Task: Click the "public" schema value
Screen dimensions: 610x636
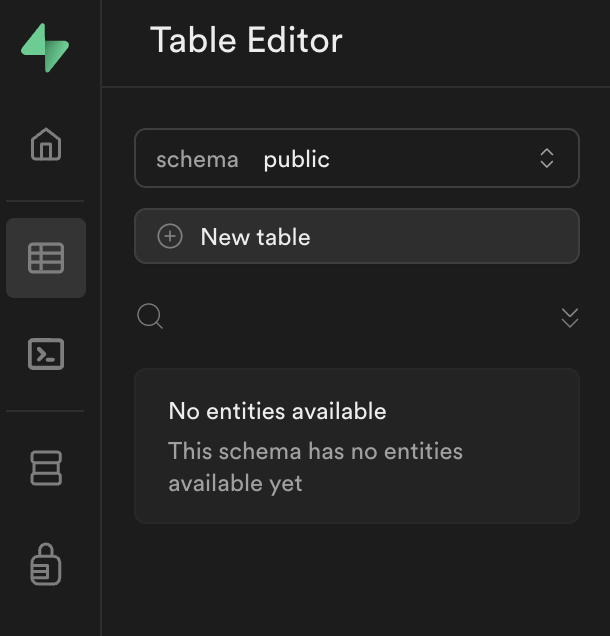Action: tap(296, 159)
